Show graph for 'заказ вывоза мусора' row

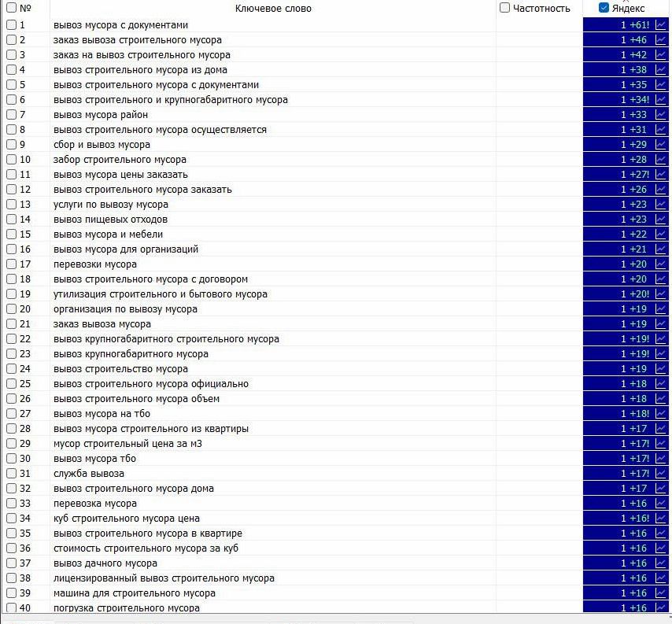(661, 324)
